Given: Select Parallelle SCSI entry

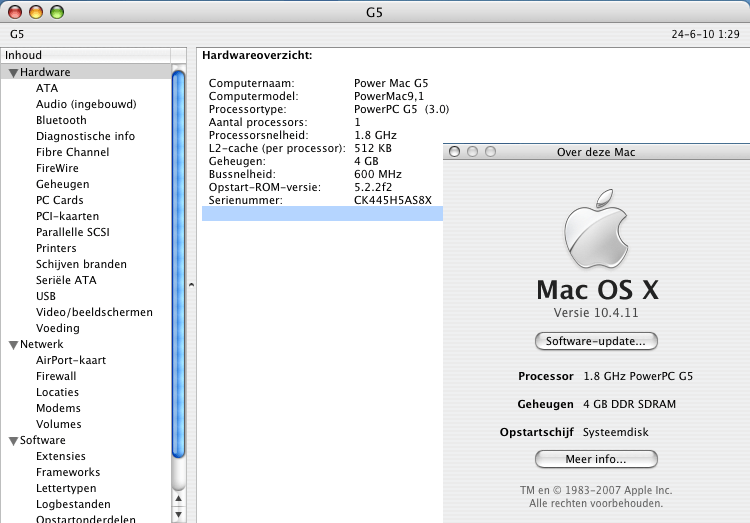Looking at the screenshot, I should click(73, 232).
